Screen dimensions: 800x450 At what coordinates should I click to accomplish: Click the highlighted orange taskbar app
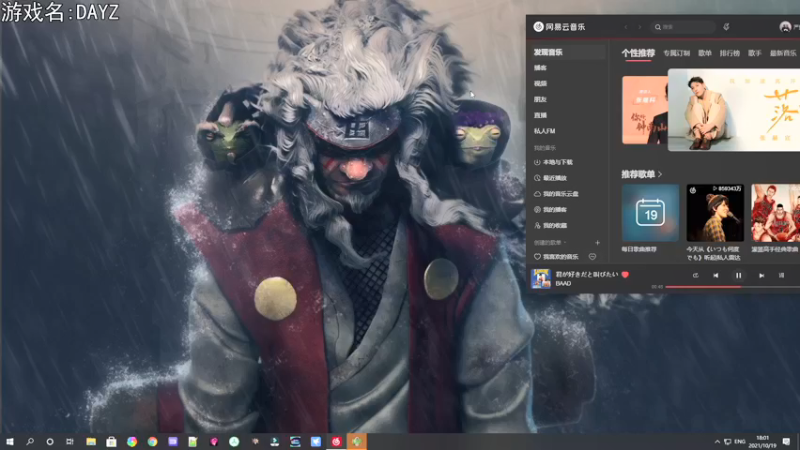(357, 442)
